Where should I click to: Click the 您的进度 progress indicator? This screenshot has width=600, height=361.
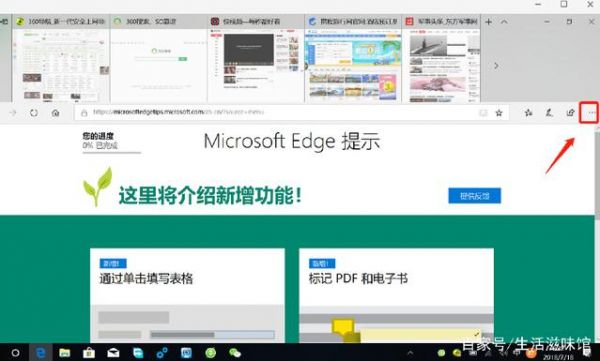tap(111, 142)
